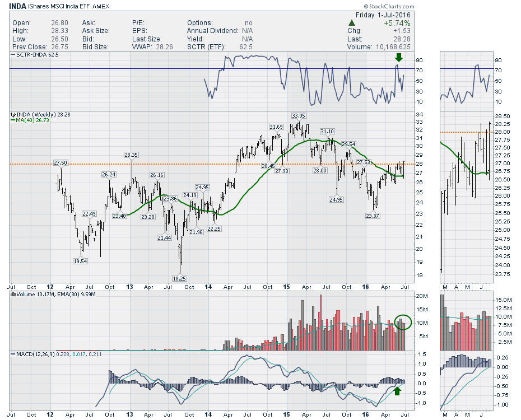Click the green up-triangle change indicator

(x=352, y=24)
